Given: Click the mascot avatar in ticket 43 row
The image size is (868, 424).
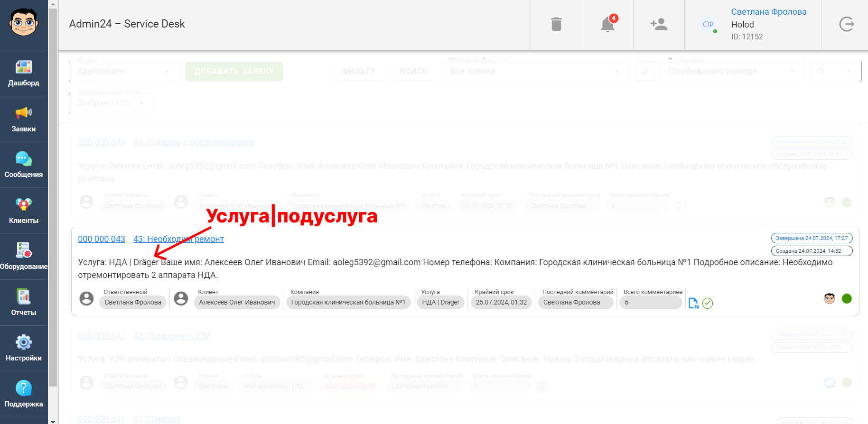Looking at the screenshot, I should pyautogui.click(x=830, y=298).
